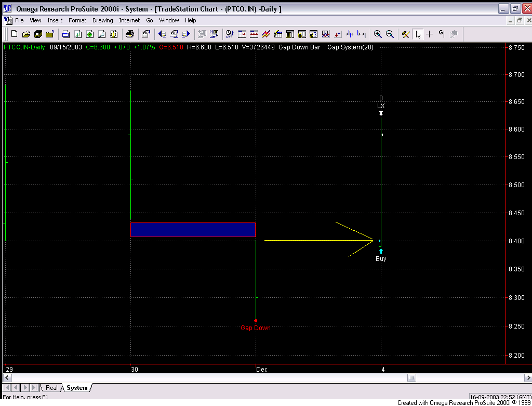Click the New document icon
The image size is (532, 406).
pos(14,34)
